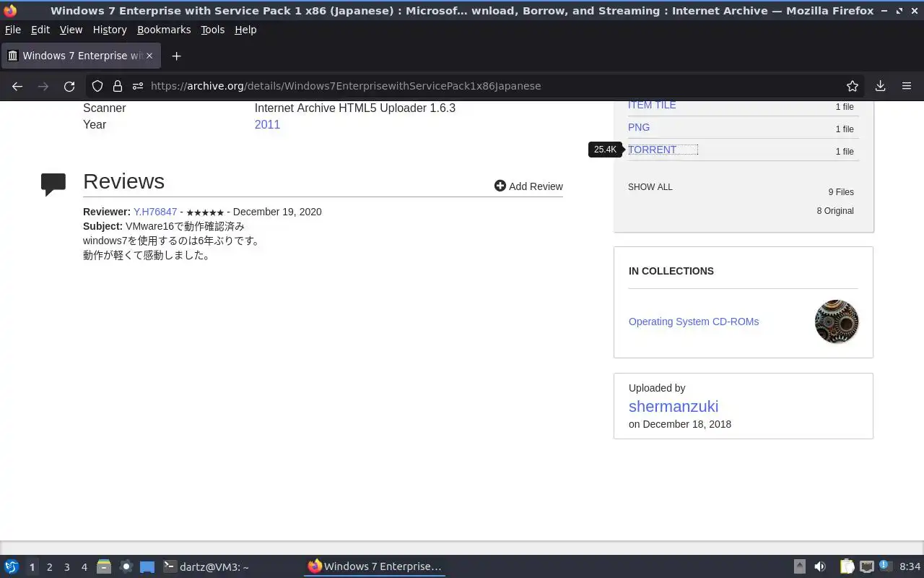
Task: Open the Firefox downloads panel
Action: (x=880, y=86)
